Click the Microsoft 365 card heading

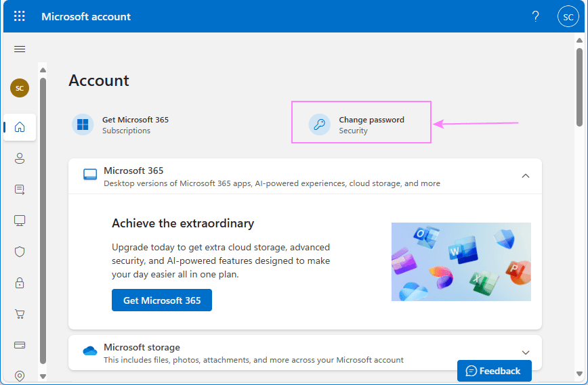pos(133,171)
